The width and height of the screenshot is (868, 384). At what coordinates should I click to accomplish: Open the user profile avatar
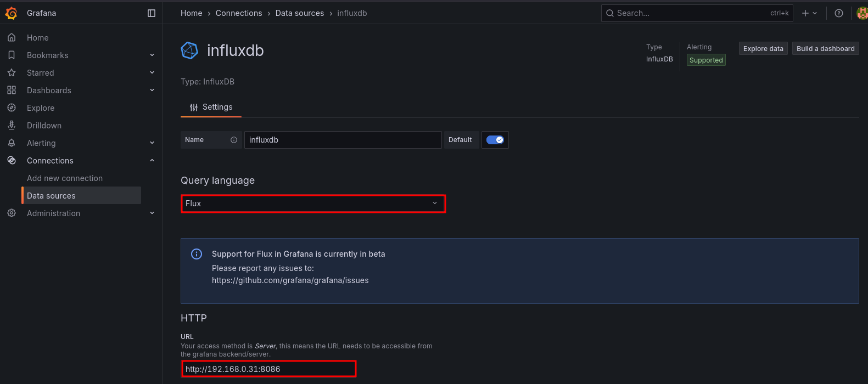862,13
